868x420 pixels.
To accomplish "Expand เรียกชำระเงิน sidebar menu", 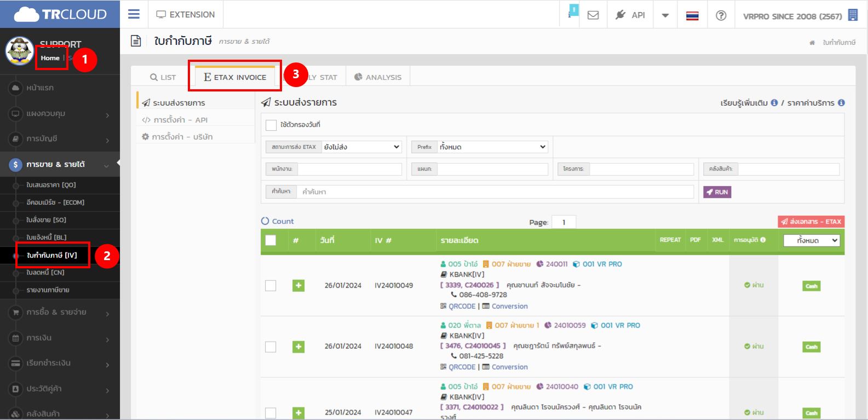I will 60,363.
